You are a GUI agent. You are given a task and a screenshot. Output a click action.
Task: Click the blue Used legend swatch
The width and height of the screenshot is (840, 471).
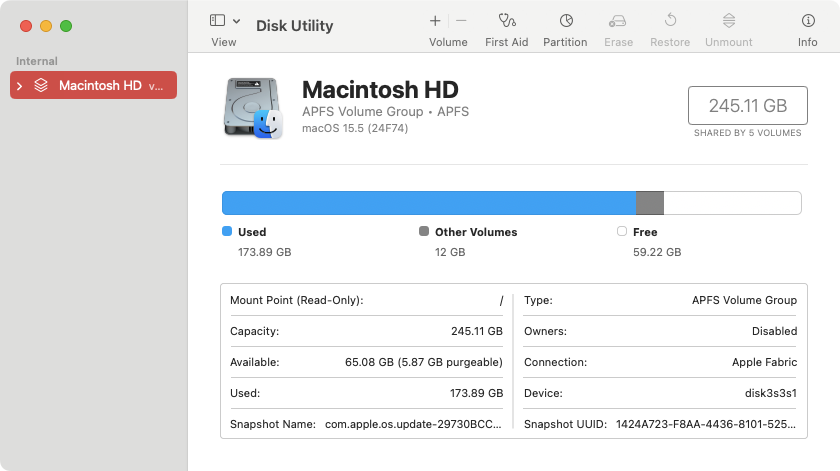pyautogui.click(x=227, y=231)
